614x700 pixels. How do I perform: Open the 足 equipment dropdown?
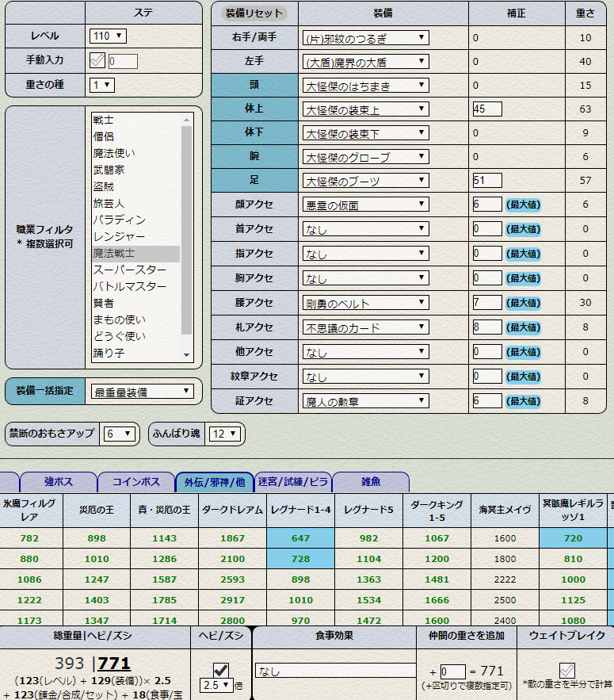click(365, 181)
